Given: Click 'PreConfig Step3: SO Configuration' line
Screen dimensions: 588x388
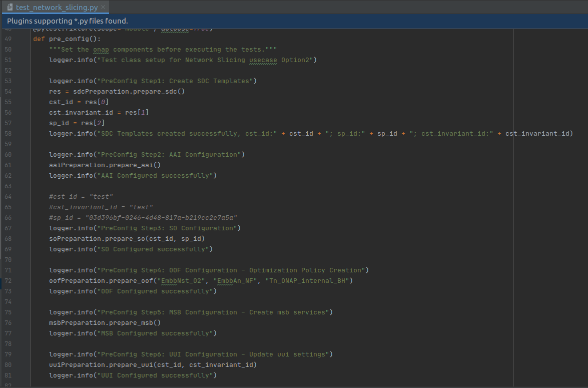Looking at the screenshot, I should pyautogui.click(x=145, y=228).
